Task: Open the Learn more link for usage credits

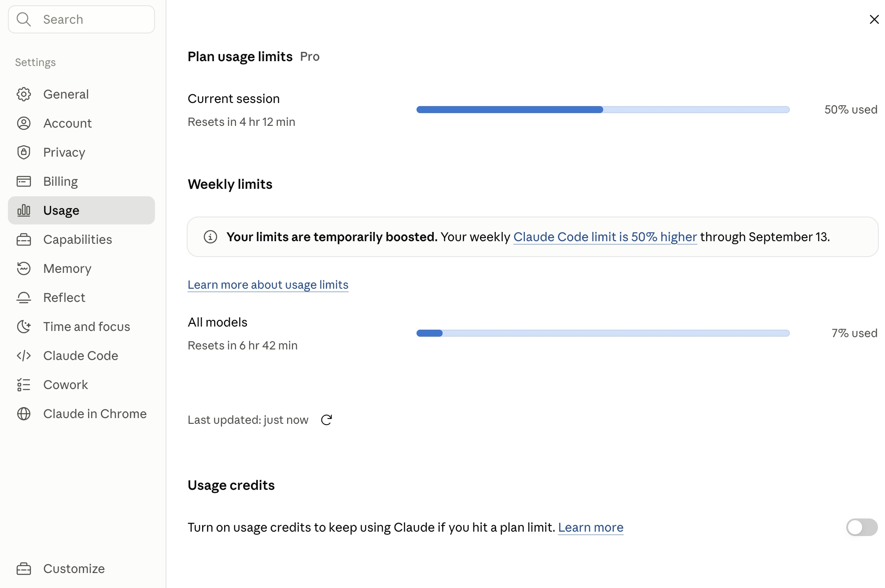Action: [590, 527]
